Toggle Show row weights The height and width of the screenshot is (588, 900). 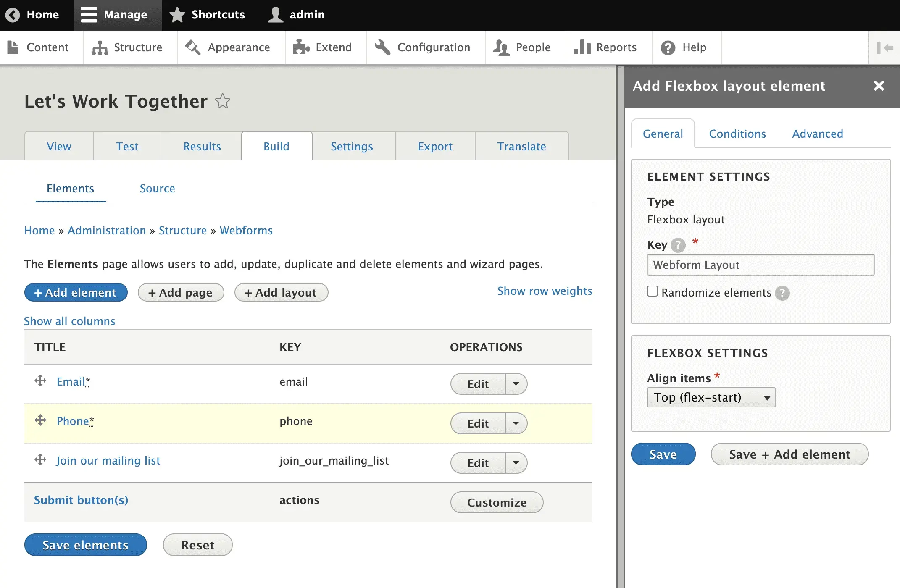[x=545, y=291]
